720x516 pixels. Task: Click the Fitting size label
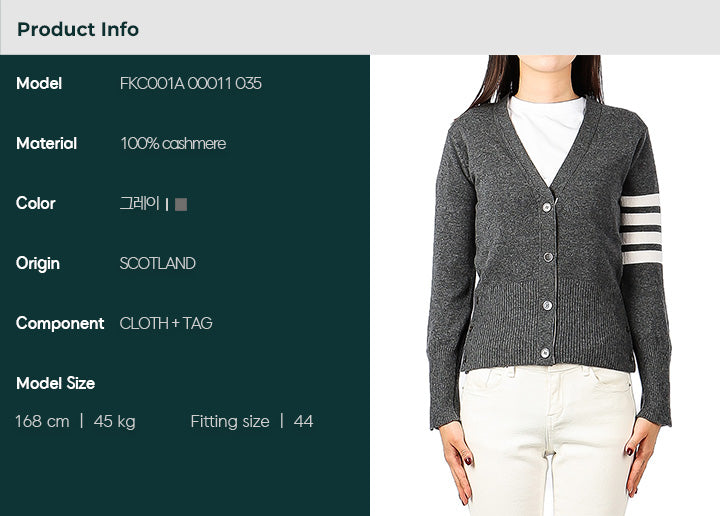(230, 421)
